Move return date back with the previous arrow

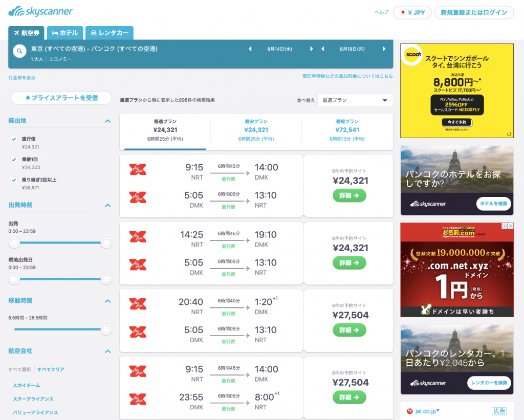[322, 49]
